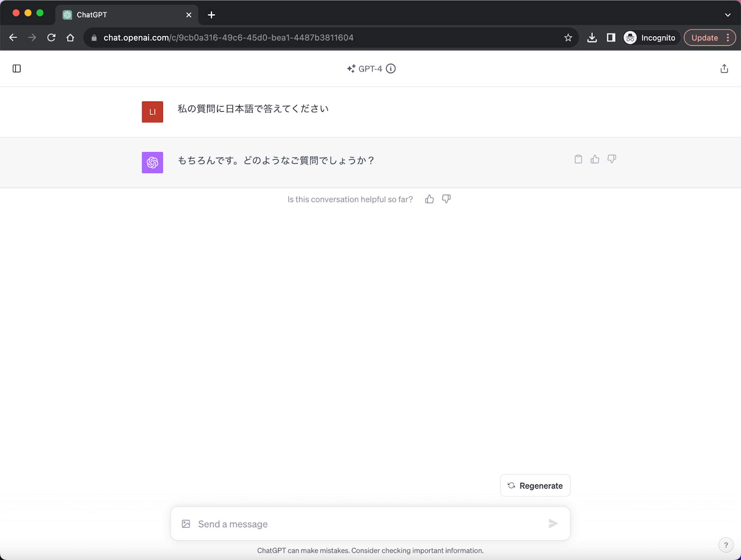Toggle the ChatGPT sidebar panel icon
This screenshot has width=741, height=560.
pyautogui.click(x=17, y=69)
